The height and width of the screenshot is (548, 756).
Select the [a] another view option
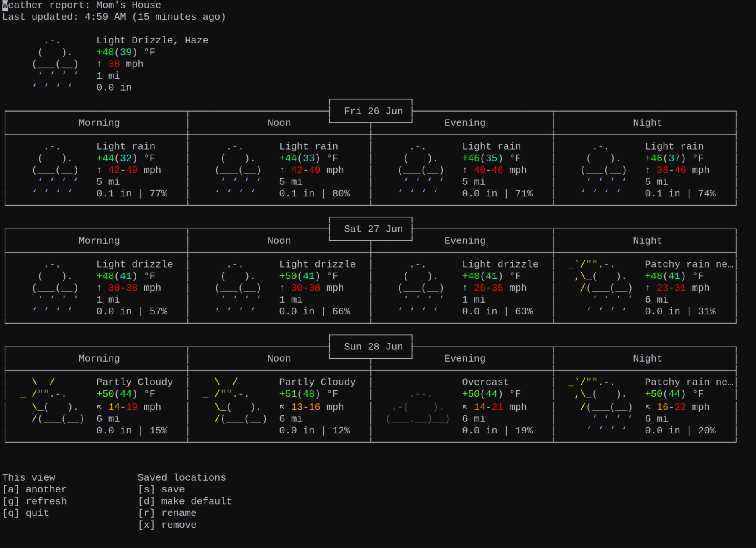click(34, 489)
